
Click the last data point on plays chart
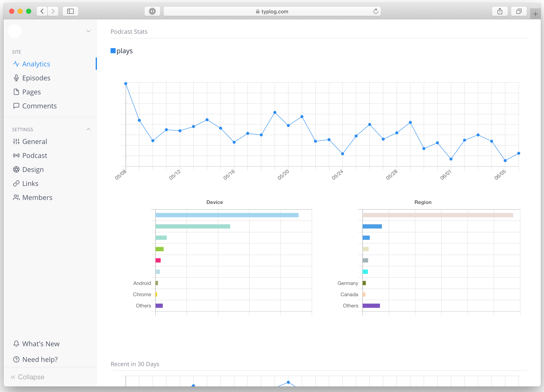pos(519,153)
